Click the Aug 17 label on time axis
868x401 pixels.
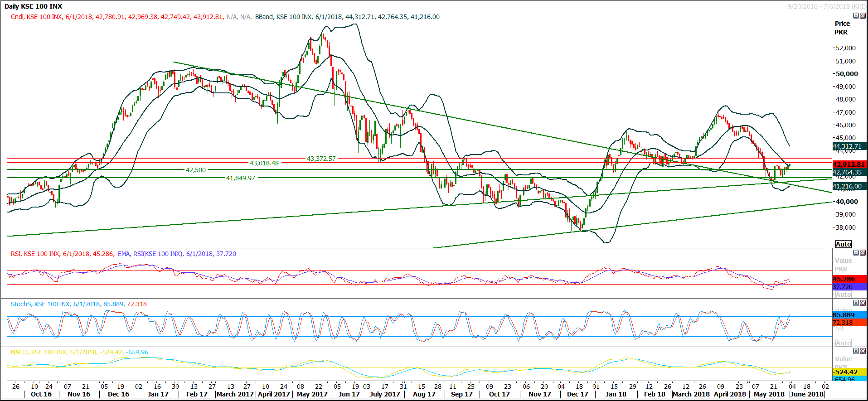click(x=424, y=394)
